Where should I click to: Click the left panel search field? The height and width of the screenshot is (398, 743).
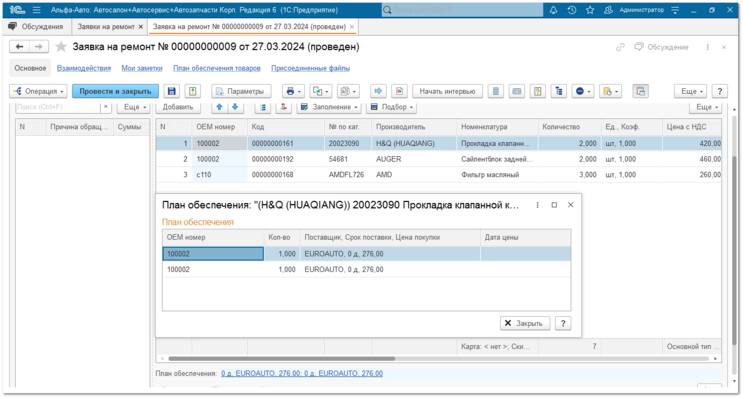[58, 107]
